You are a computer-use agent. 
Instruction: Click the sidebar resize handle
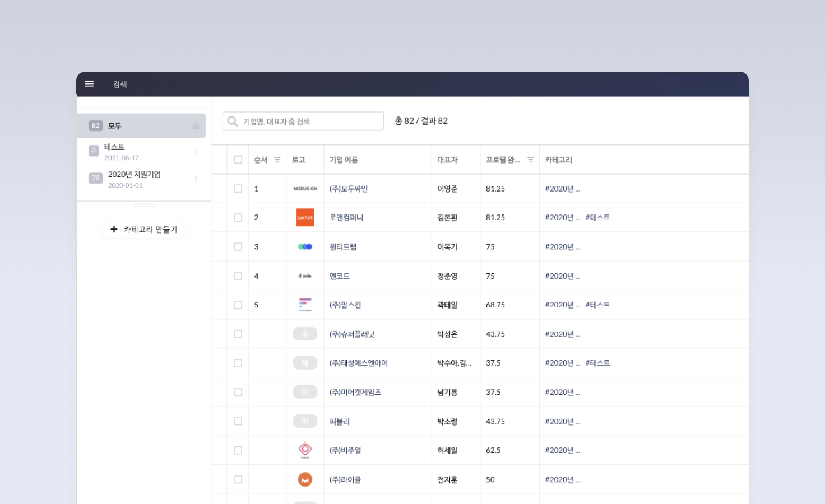pos(144,205)
